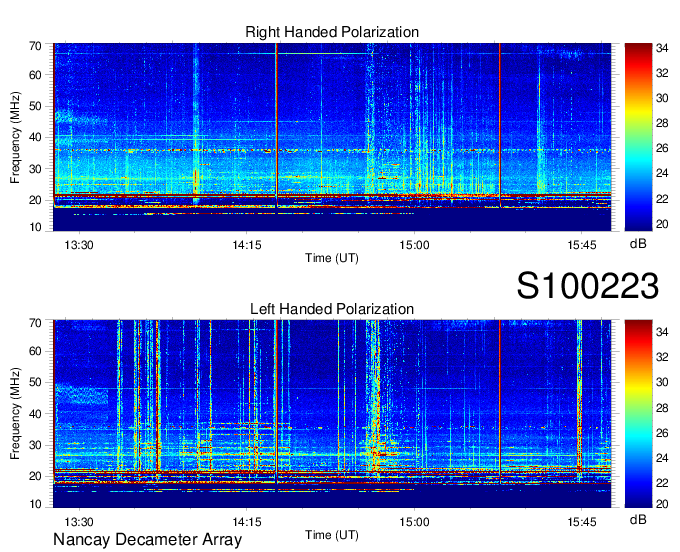Click inside the right-handed polarization spectrogram
Viewport: 680px width, 552px height.
[332, 137]
